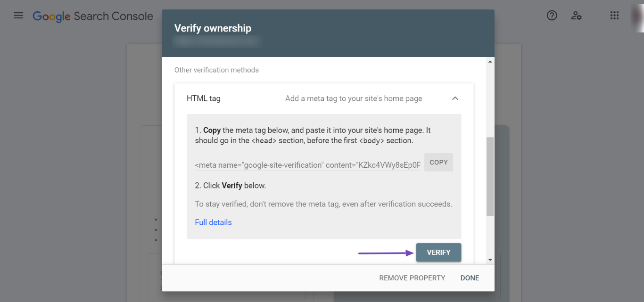Click the Google Search Console logo
The height and width of the screenshot is (302, 644).
(x=92, y=16)
